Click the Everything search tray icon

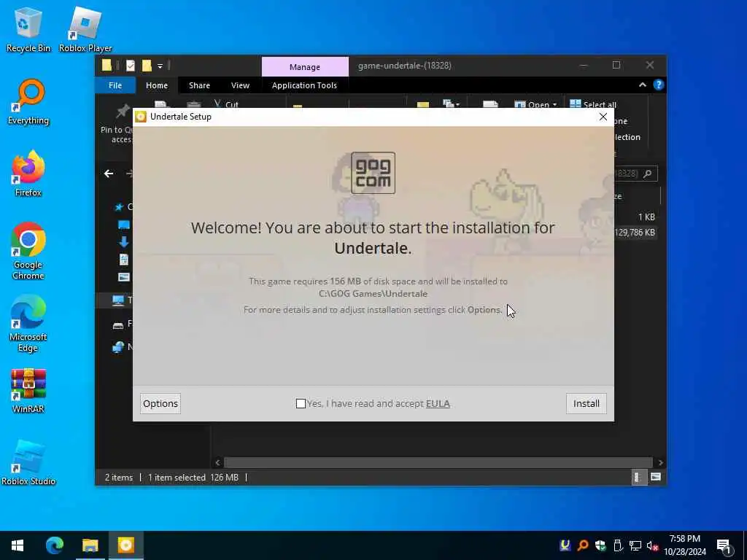pyautogui.click(x=583, y=545)
